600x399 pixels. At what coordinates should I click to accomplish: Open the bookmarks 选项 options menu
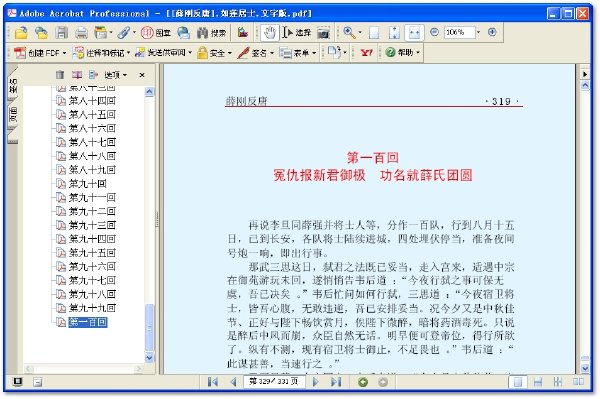tap(115, 75)
